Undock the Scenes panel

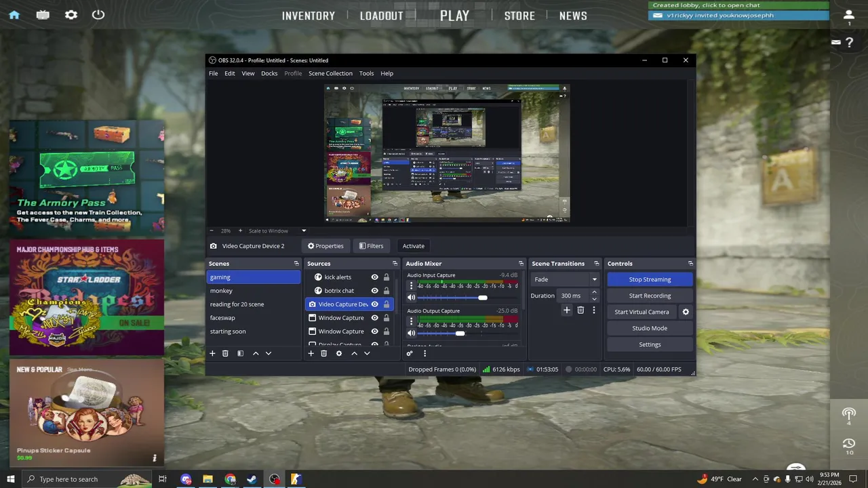click(x=296, y=264)
